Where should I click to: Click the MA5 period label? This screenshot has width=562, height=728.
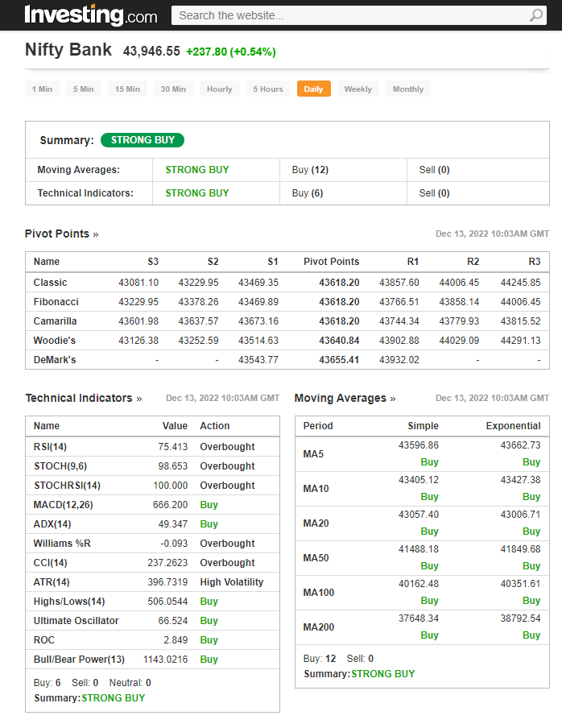point(313,453)
